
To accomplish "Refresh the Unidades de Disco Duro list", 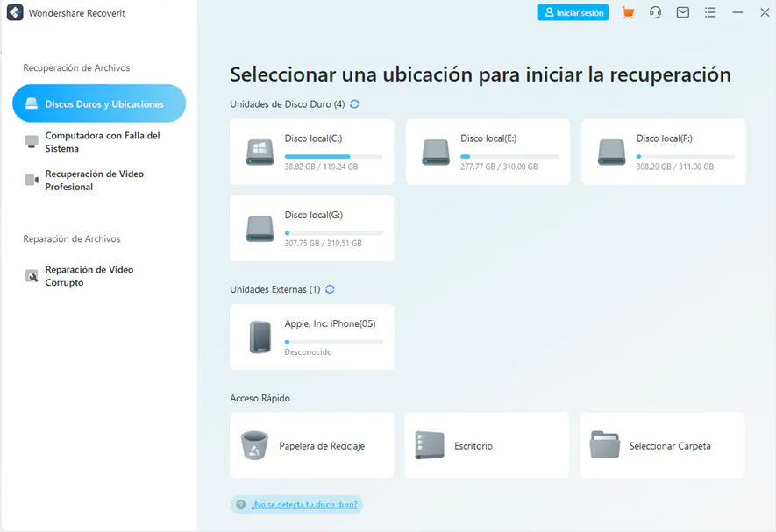I will click(354, 104).
